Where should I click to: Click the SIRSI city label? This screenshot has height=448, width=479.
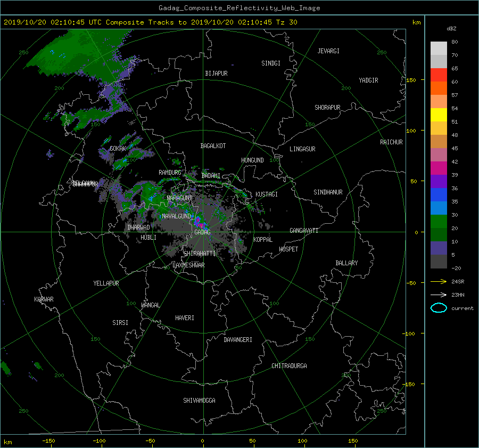click(120, 323)
